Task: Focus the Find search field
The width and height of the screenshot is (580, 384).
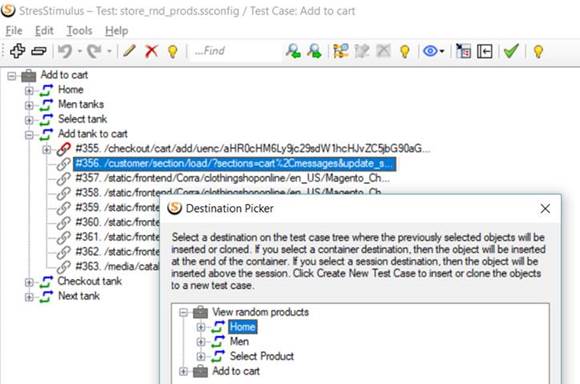Action: [237, 51]
